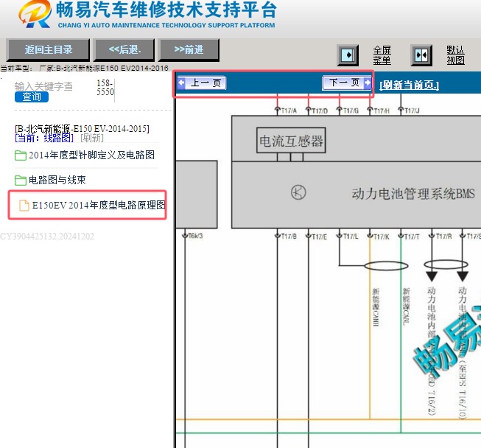481x448 pixels.
Task: Go to next page 下一页
Action: (347, 83)
